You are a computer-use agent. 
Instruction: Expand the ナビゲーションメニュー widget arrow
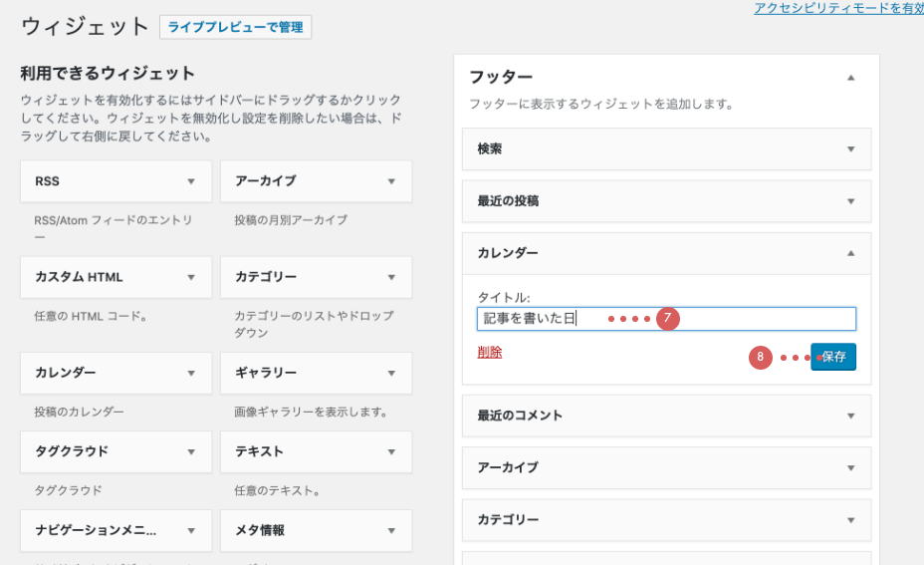[x=190, y=531]
